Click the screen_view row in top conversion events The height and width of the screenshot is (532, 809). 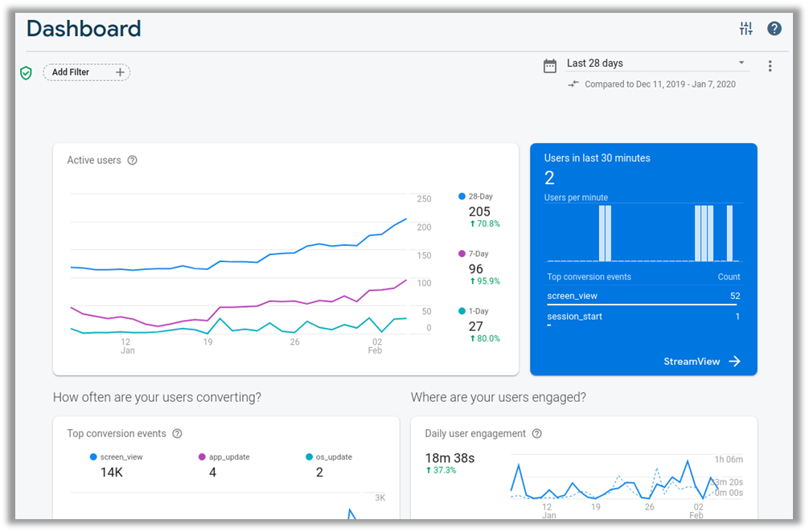tap(643, 296)
